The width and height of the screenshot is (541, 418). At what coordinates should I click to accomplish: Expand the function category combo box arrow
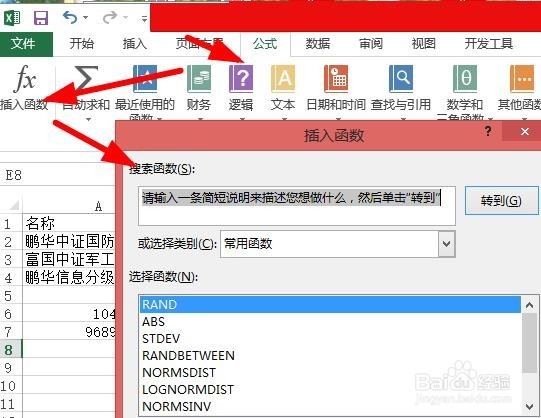446,244
